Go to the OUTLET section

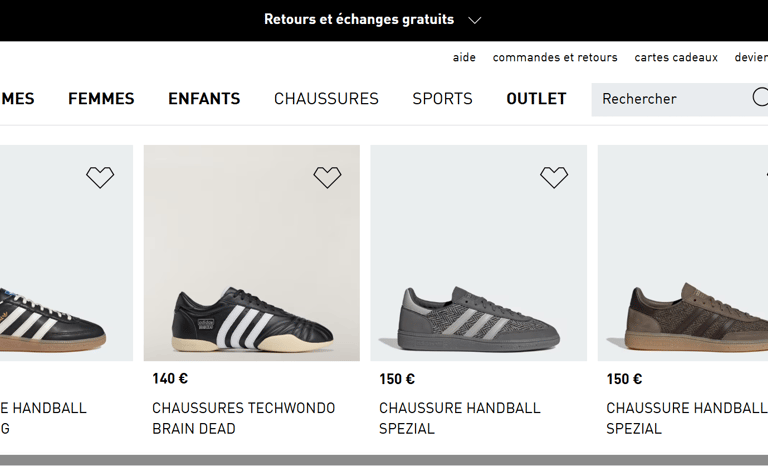point(536,99)
